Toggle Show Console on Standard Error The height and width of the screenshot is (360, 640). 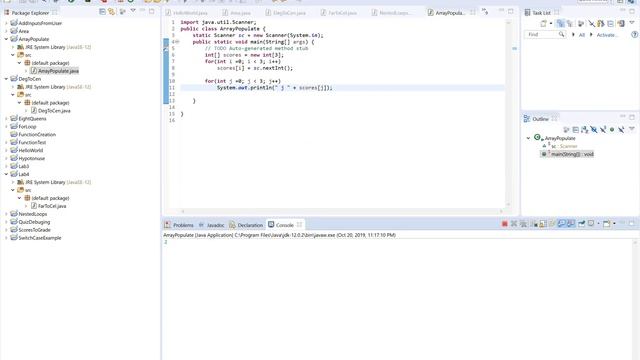click(571, 224)
